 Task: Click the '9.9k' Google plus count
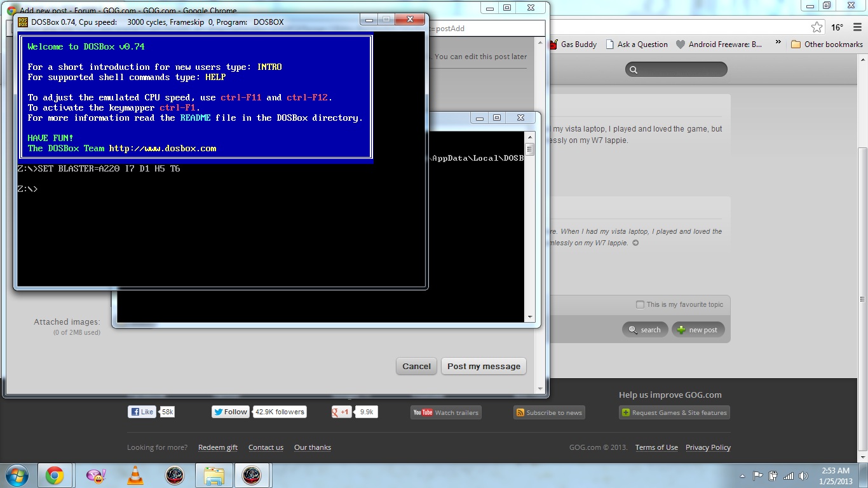(x=367, y=412)
